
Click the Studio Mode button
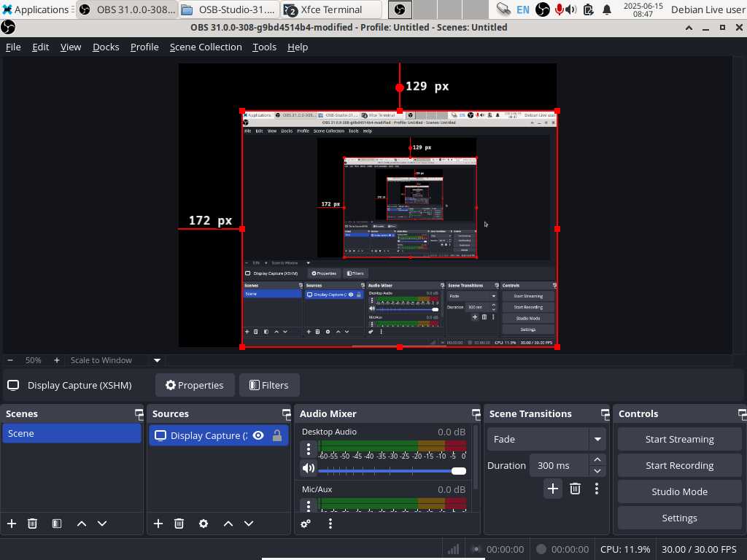coord(679,491)
